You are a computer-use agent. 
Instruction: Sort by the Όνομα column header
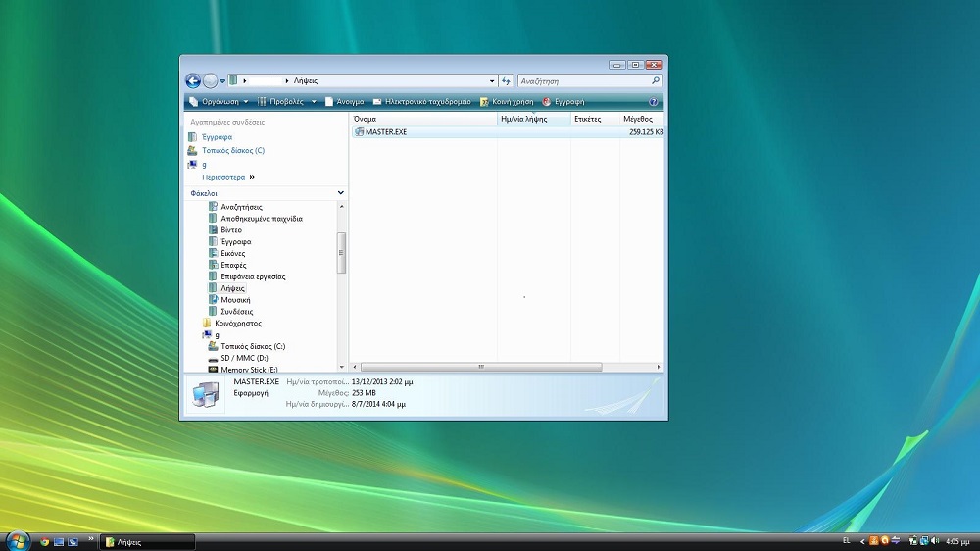(x=423, y=119)
